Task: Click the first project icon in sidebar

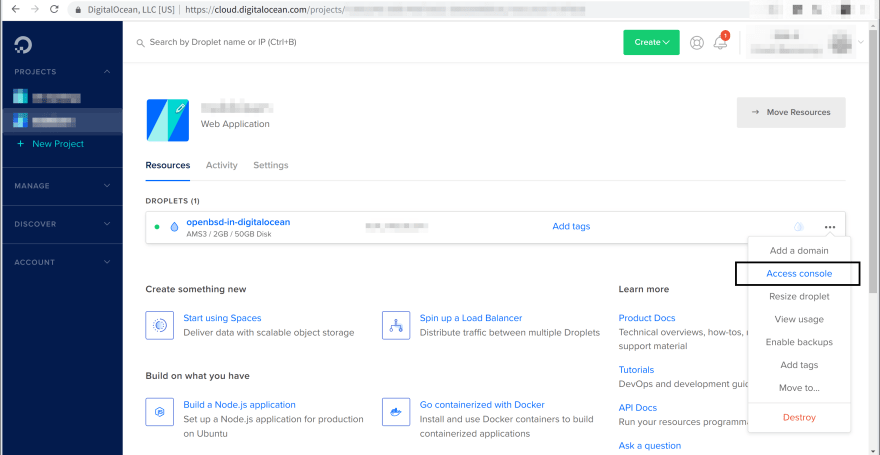Action: coord(21,96)
